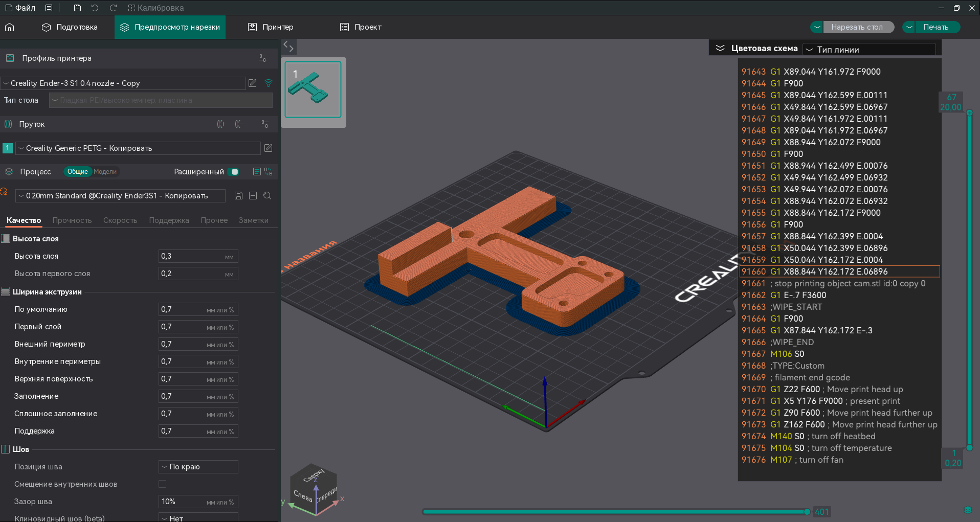This screenshot has width=980, height=522.
Task: Collapse the sidebar with the arrows icon
Action: 288,47
